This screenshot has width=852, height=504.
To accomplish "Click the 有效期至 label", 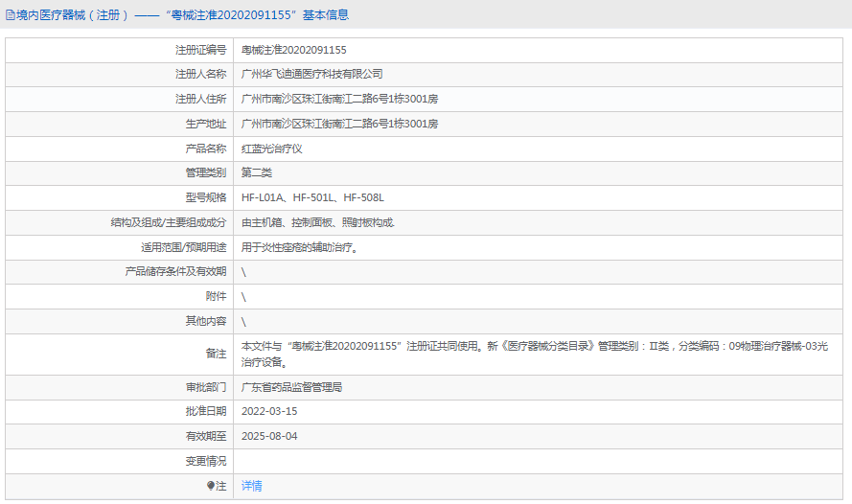I will click(206, 436).
